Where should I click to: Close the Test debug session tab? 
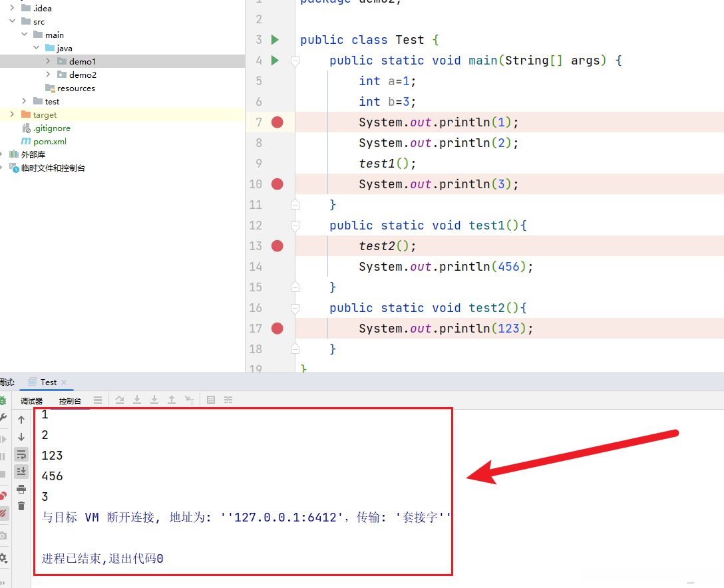click(x=64, y=382)
